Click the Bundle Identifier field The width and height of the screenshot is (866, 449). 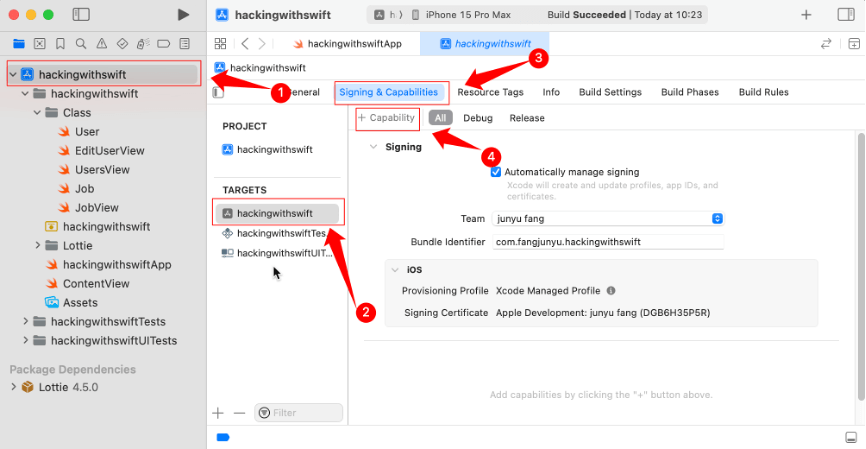[608, 242]
